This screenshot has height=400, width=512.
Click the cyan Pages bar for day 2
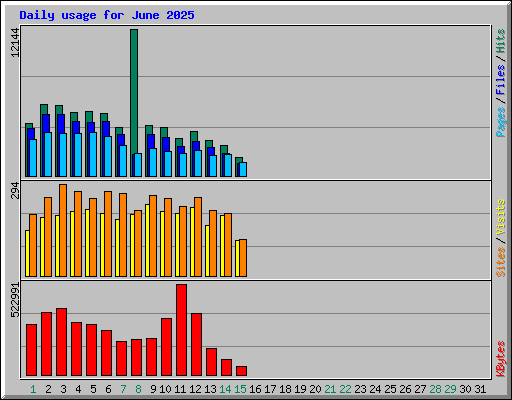pyautogui.click(x=48, y=154)
